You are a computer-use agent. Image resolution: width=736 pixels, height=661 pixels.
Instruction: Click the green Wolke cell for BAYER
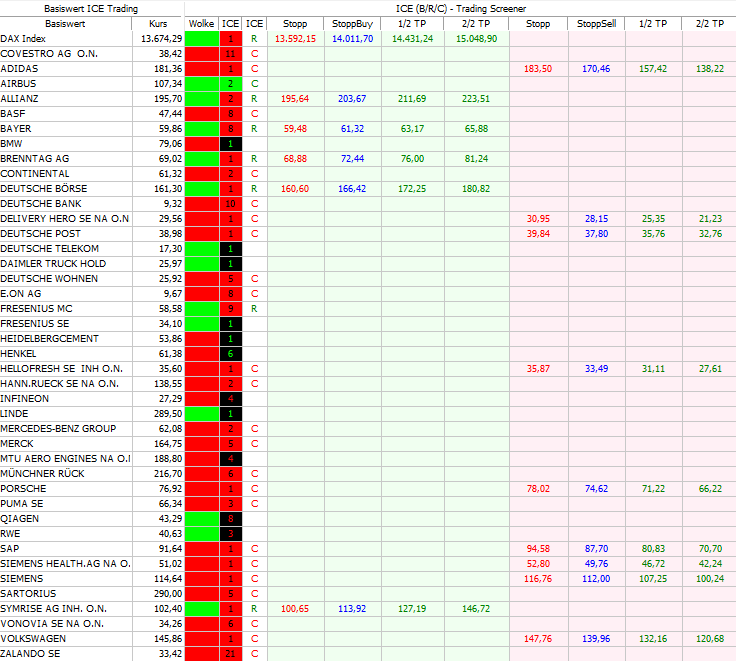(x=202, y=129)
